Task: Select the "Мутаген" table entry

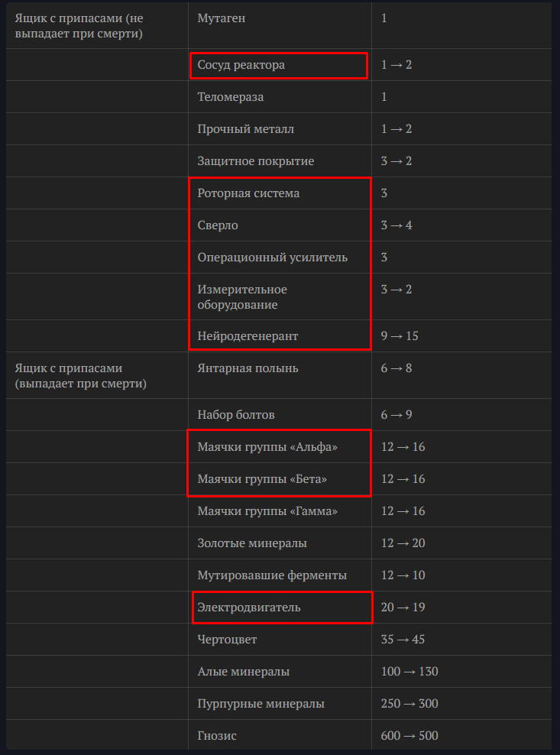Action: [222, 18]
